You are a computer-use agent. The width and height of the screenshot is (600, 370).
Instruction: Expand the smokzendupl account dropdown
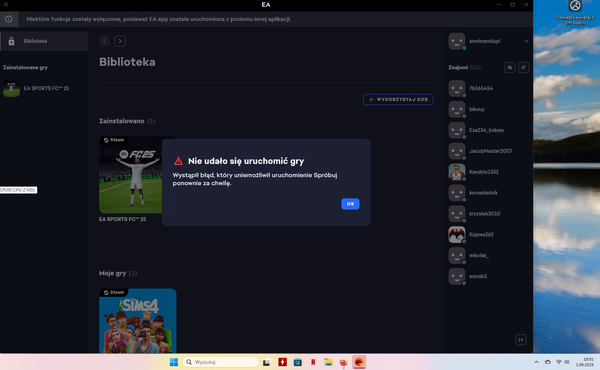click(x=526, y=41)
